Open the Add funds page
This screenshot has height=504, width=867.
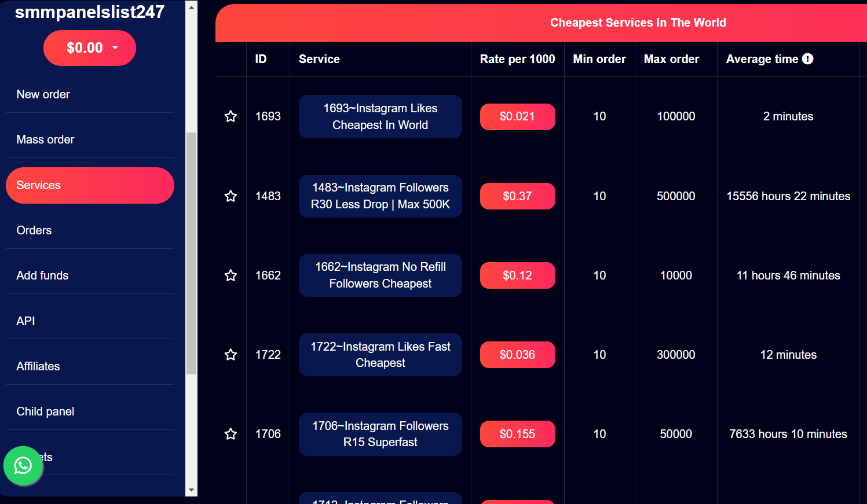pyautogui.click(x=42, y=275)
